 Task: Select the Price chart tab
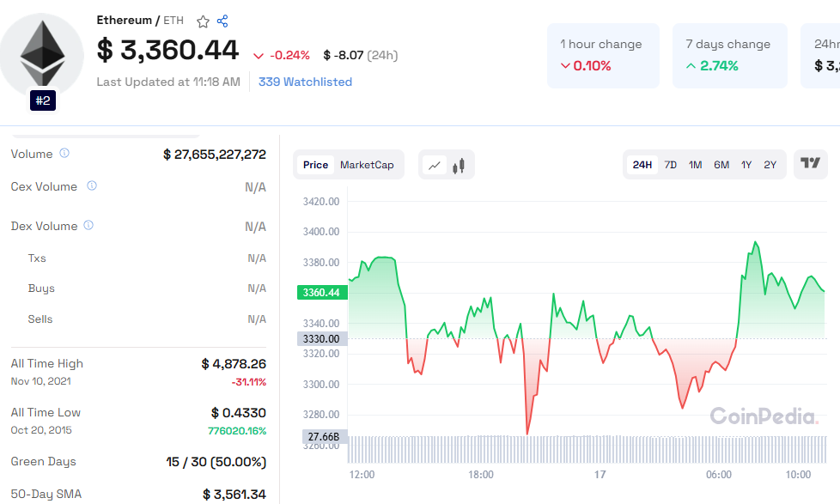tap(315, 165)
